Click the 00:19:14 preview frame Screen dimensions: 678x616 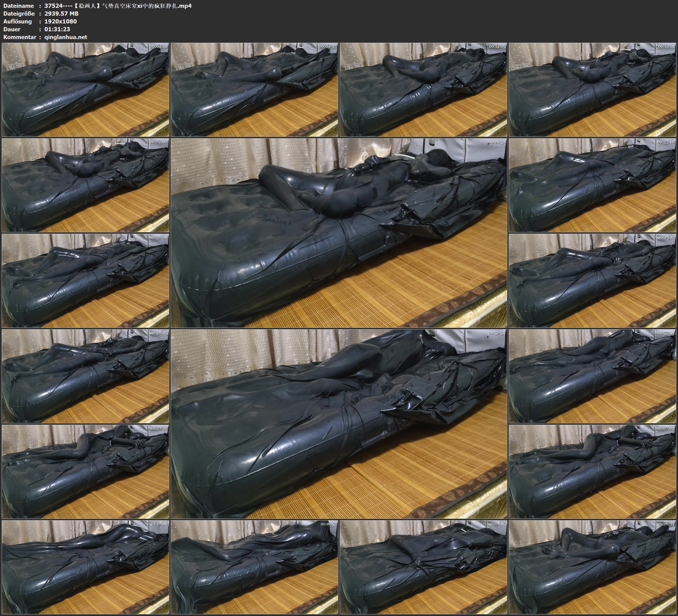(x=593, y=89)
